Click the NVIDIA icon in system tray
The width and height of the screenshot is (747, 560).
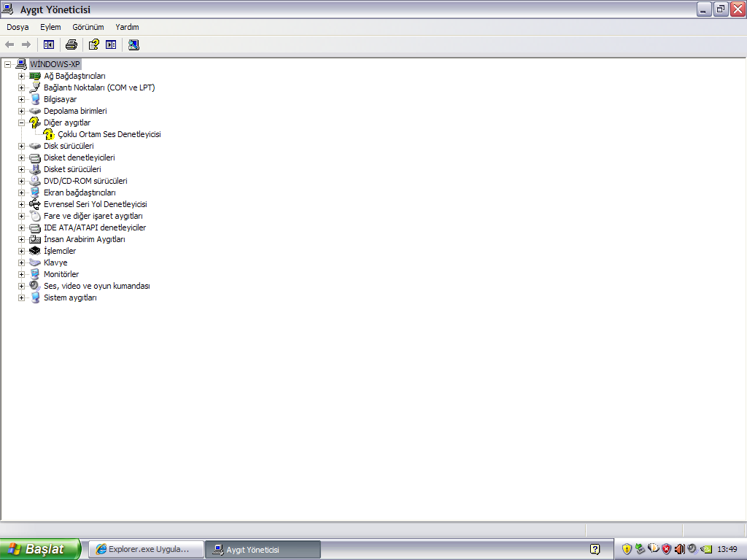[x=705, y=549]
